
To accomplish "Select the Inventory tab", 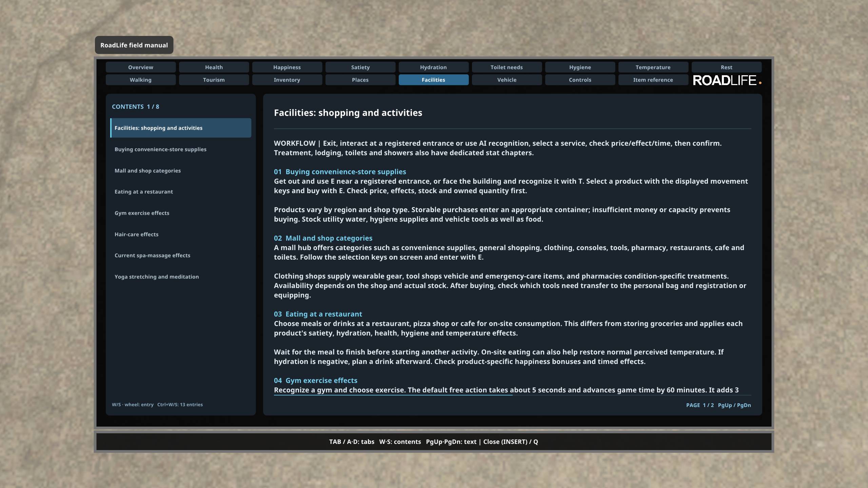I will (x=287, y=80).
